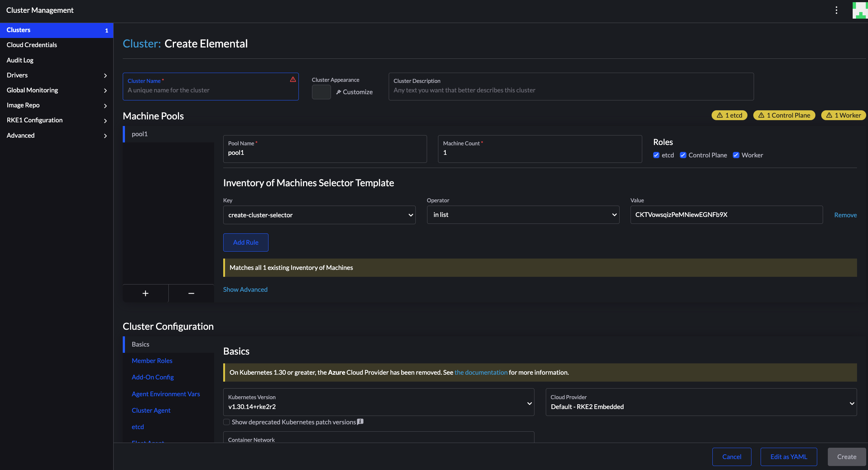Expand the Drivers sidebar section
Viewport: 868px width, 470px height.
[x=57, y=75]
